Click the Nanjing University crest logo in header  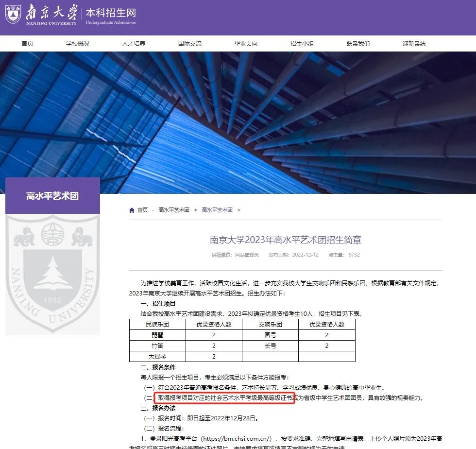(13, 15)
